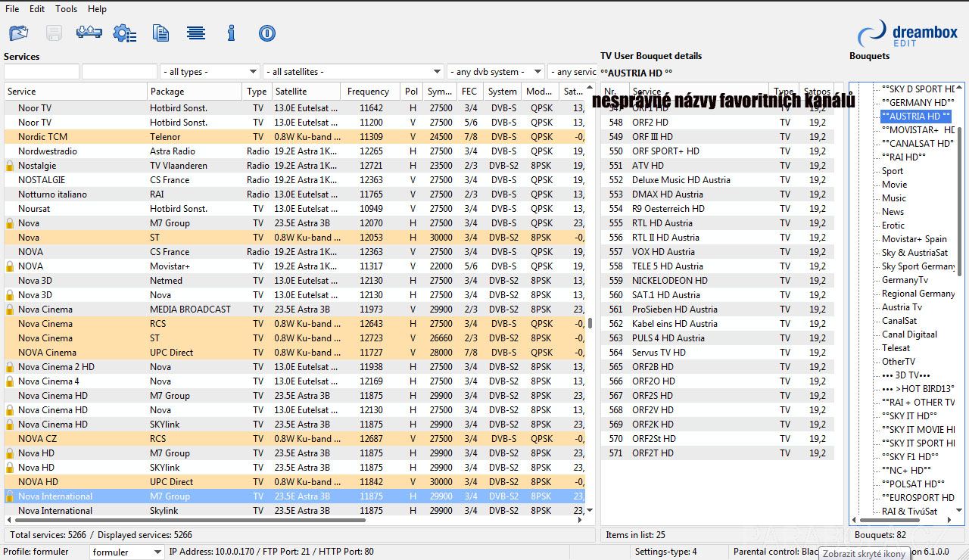Image resolution: width=969 pixels, height=560 pixels.
Task: Select ORF2 HD in the bouquet list
Action: tap(718, 123)
